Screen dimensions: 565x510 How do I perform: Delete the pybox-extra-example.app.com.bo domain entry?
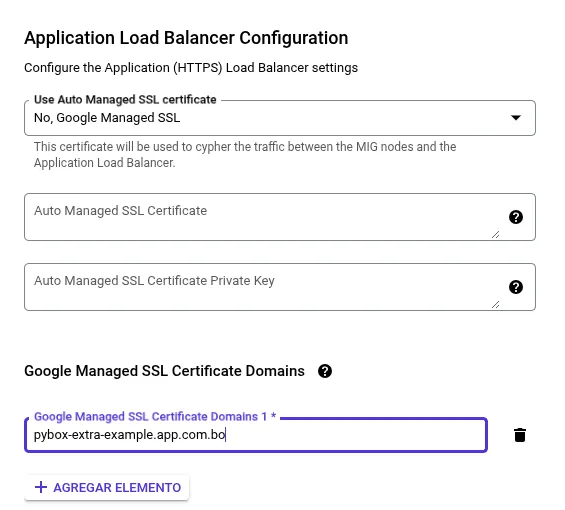[520, 435]
